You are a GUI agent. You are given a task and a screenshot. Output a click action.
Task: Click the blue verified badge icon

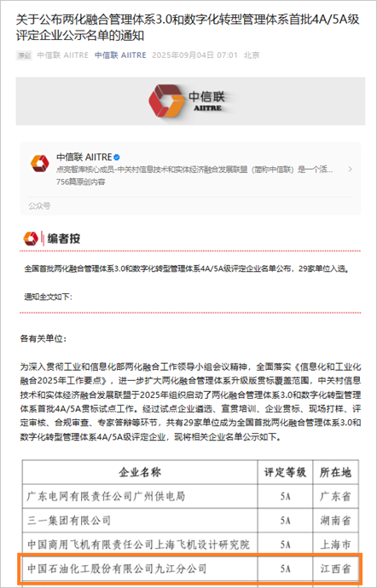pyautogui.click(x=117, y=157)
